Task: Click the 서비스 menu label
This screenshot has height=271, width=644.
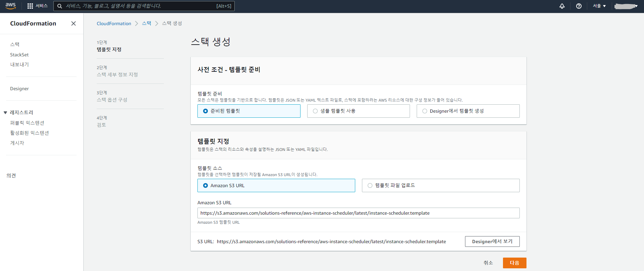Action: point(42,6)
